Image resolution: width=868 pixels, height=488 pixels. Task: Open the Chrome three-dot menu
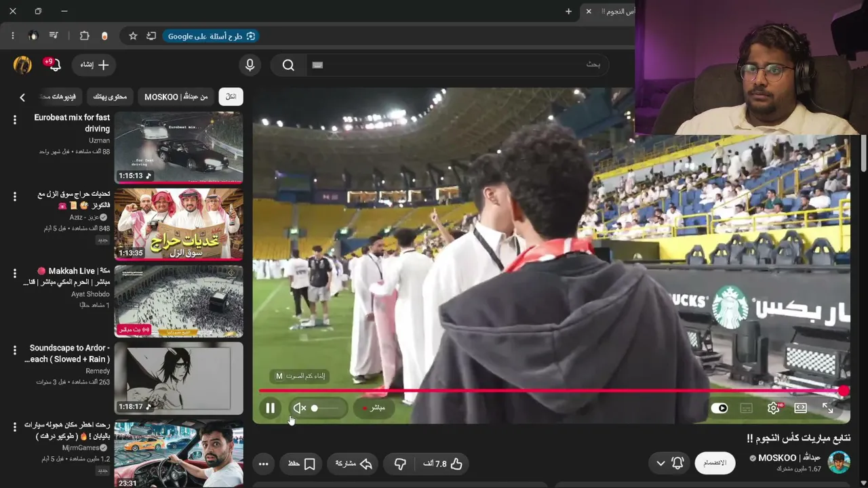pos(12,36)
